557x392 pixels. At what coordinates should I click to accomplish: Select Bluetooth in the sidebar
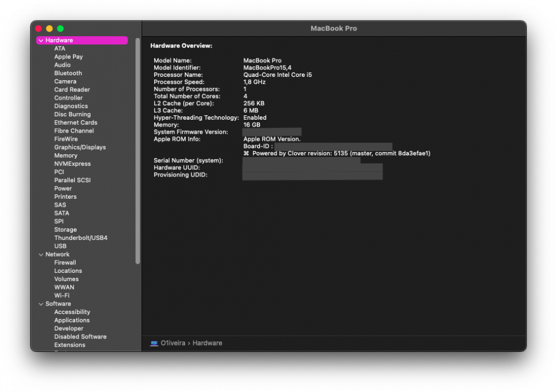[68, 73]
